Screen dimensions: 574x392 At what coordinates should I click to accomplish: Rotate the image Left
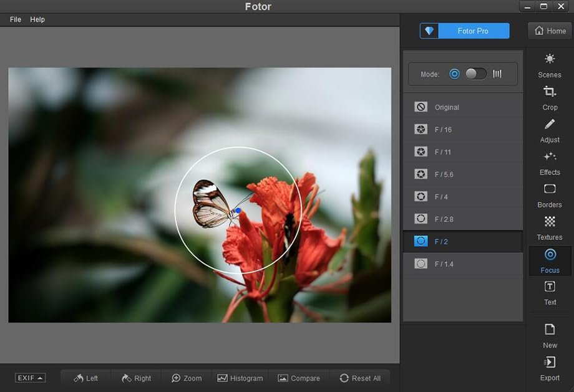pyautogui.click(x=85, y=378)
